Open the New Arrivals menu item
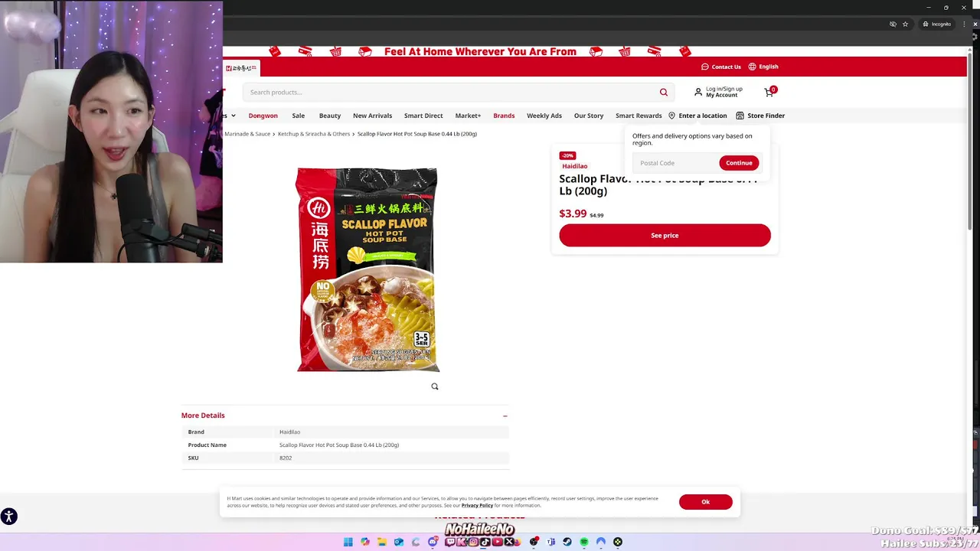 (x=372, y=116)
